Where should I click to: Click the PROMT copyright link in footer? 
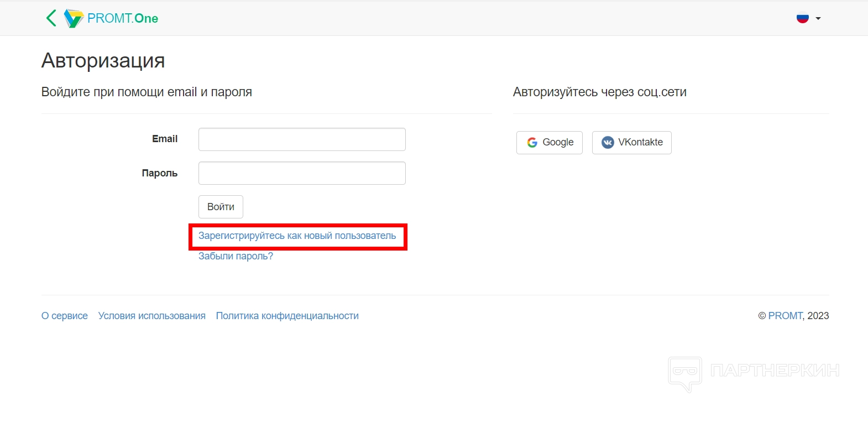tap(785, 316)
